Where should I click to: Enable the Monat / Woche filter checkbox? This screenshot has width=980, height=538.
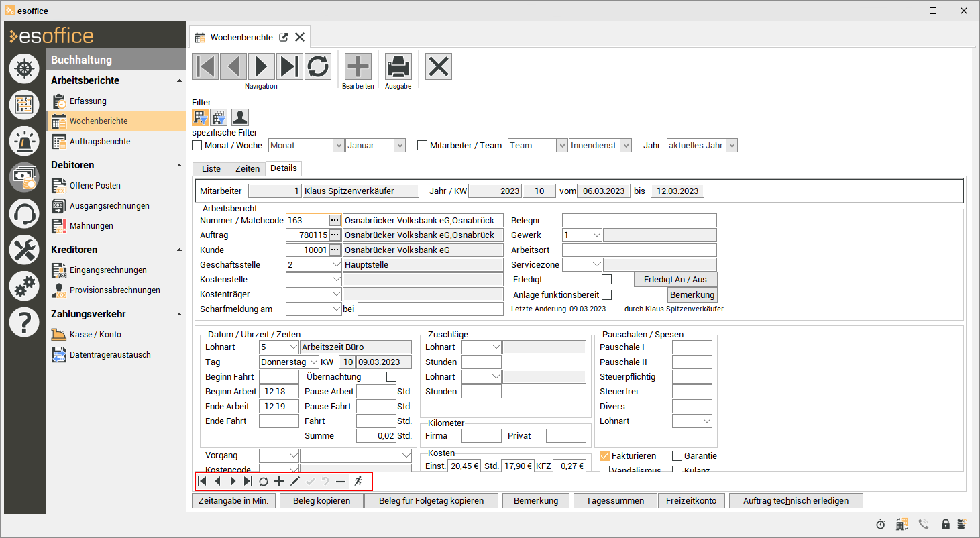197,145
